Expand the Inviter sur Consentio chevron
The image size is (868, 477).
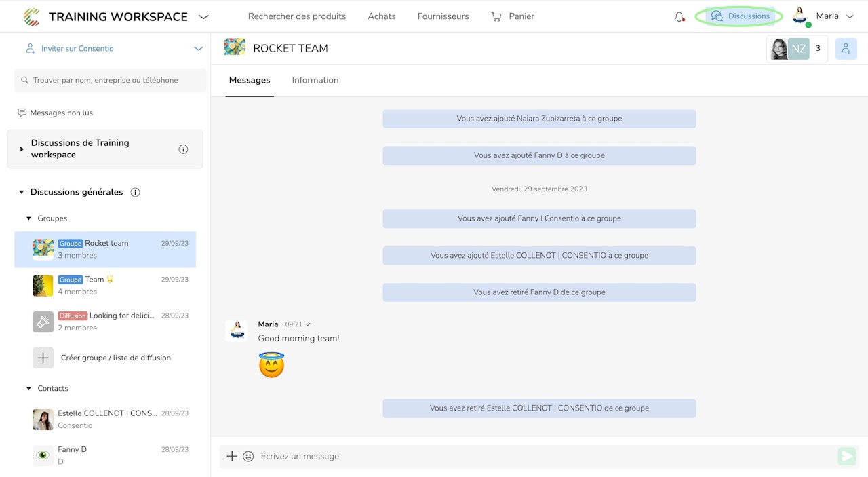click(x=198, y=49)
